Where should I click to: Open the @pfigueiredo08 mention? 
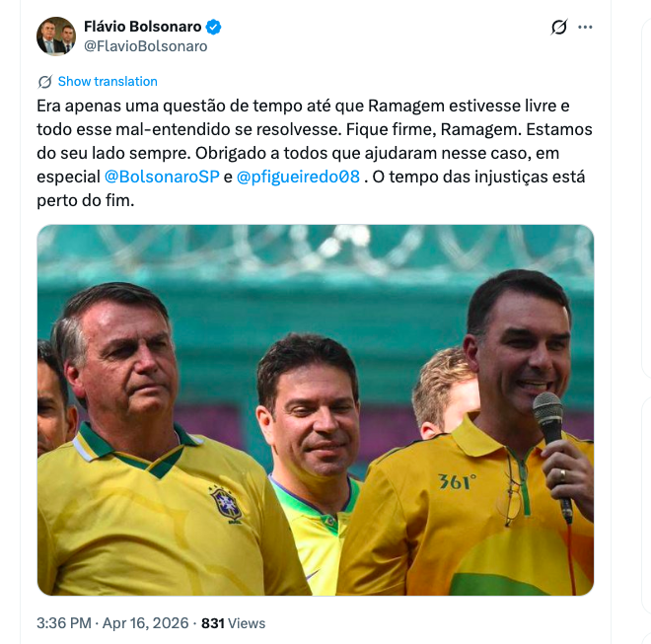(x=298, y=177)
